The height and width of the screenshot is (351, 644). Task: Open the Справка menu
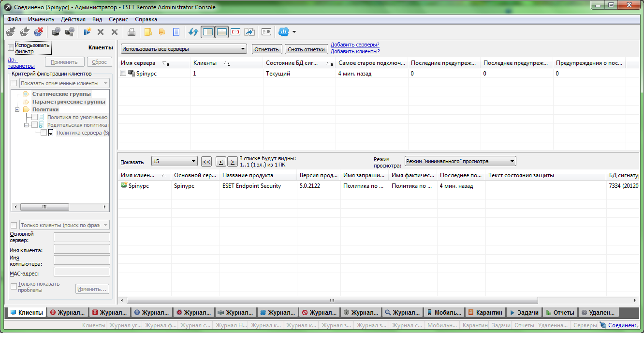point(146,19)
